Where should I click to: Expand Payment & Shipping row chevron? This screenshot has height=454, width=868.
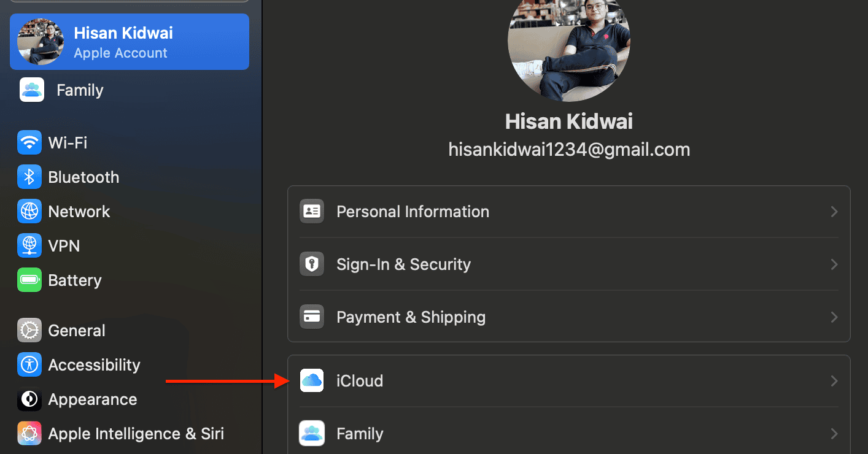834,317
